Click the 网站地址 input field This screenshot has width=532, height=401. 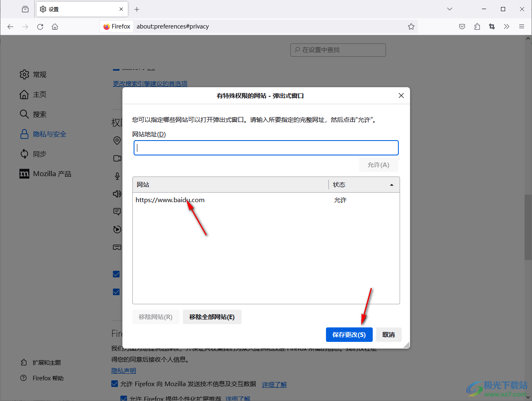coord(266,148)
